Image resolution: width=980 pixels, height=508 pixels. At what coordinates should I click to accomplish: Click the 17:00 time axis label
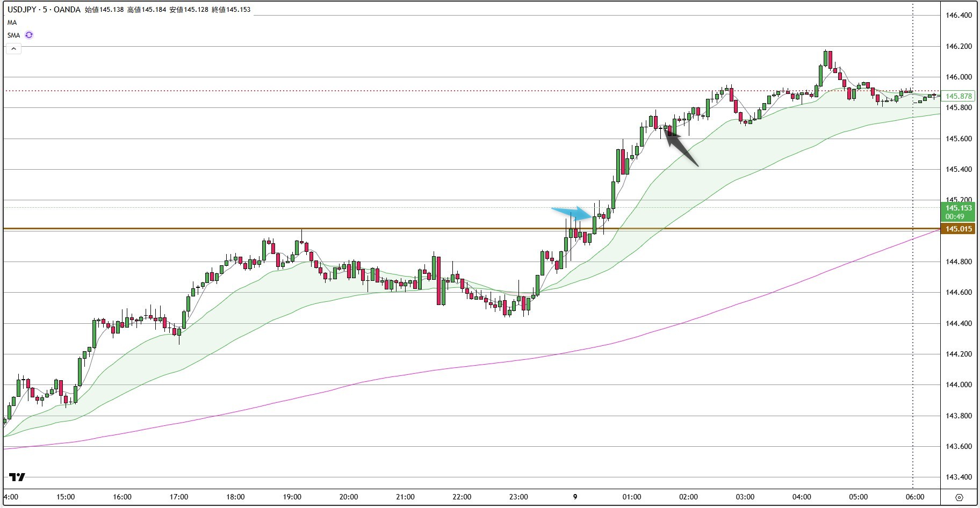click(x=179, y=497)
